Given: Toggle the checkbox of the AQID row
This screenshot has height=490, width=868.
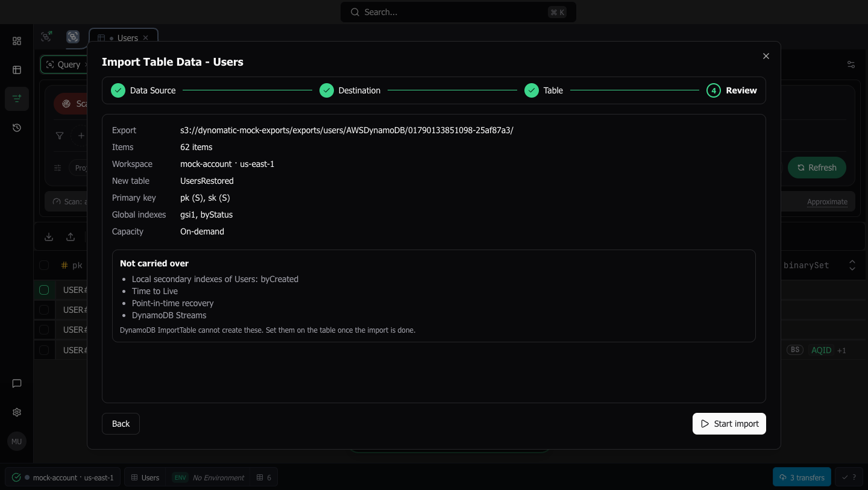Looking at the screenshot, I should (x=44, y=350).
